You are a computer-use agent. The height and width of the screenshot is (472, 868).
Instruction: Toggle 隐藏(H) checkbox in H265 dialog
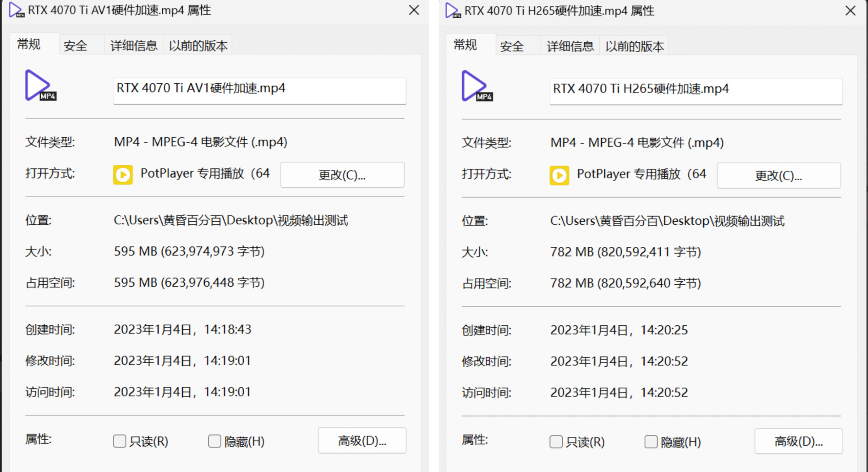651,442
